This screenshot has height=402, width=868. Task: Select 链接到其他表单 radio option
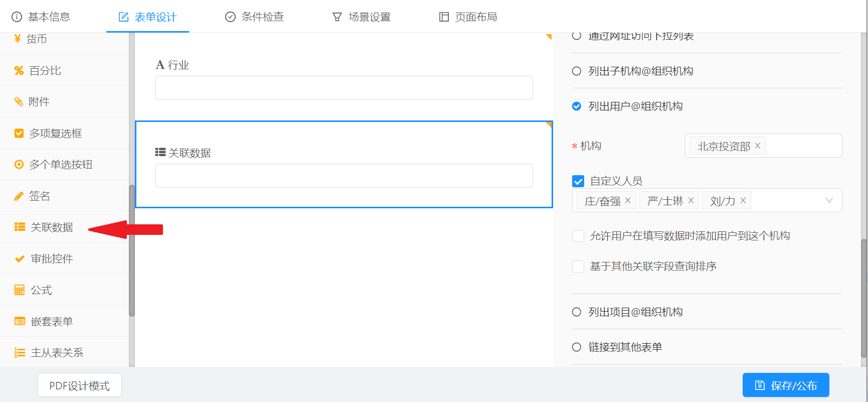(x=577, y=347)
